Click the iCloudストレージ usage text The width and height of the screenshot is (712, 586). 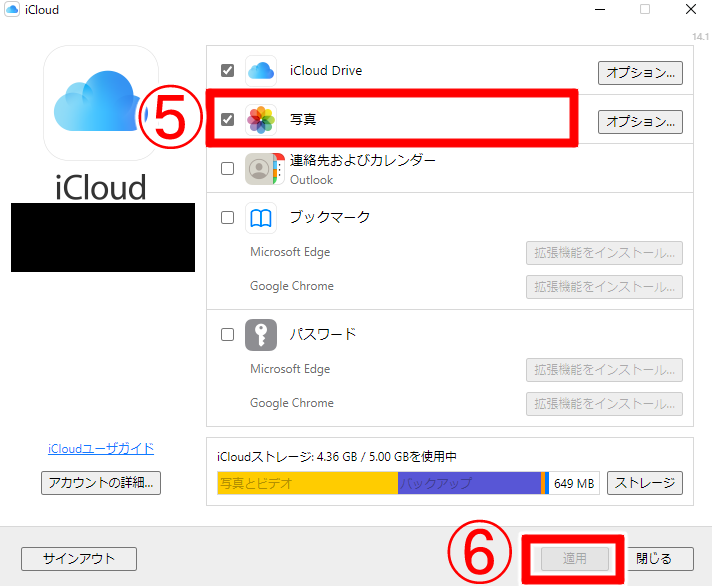tap(336, 457)
